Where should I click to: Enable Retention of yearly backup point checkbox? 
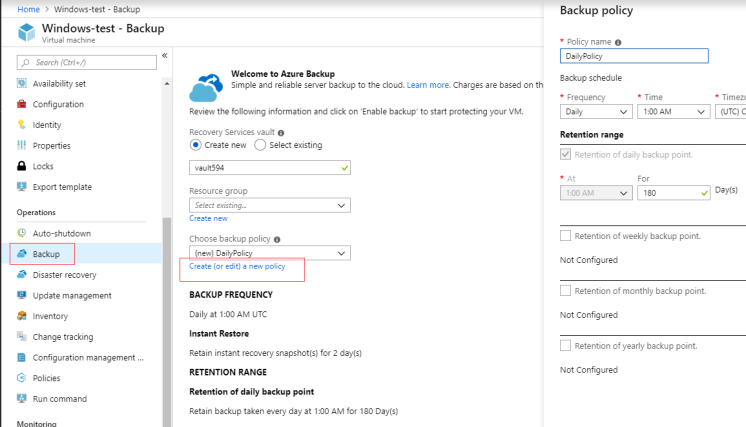coord(565,346)
